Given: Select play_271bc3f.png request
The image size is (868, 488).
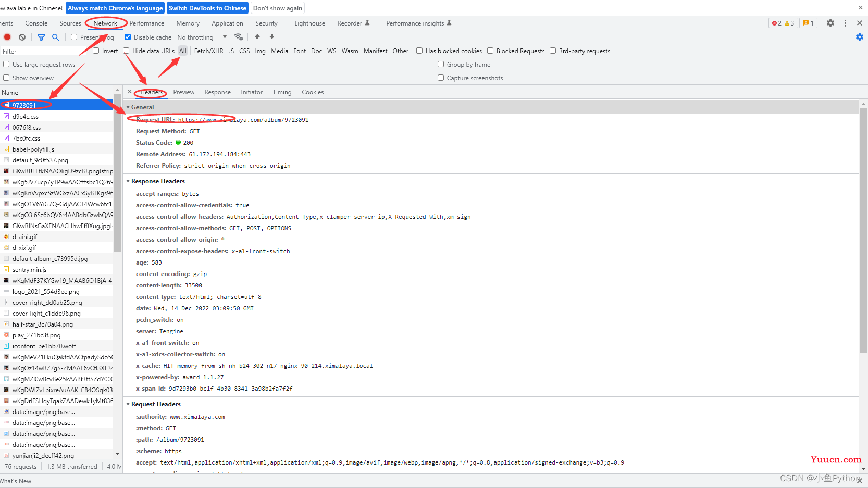Looking at the screenshot, I should [56, 335].
